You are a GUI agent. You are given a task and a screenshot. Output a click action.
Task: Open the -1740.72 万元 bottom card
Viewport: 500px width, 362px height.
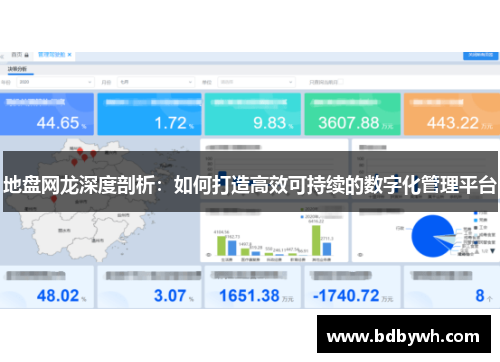pyautogui.click(x=352, y=287)
